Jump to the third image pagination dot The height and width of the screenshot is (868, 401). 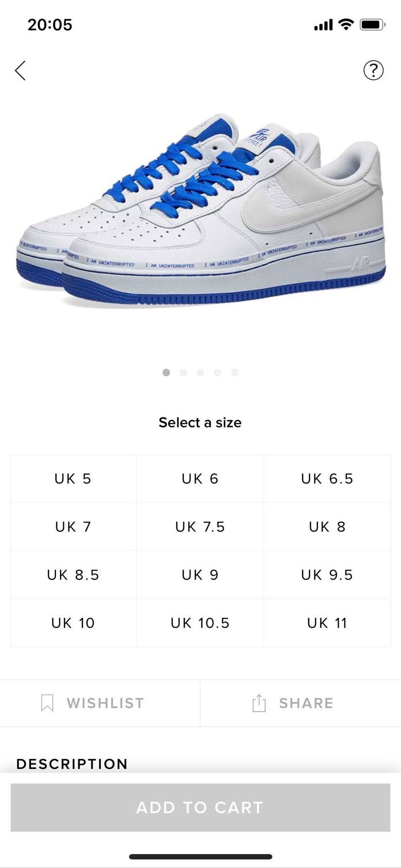[200, 372]
